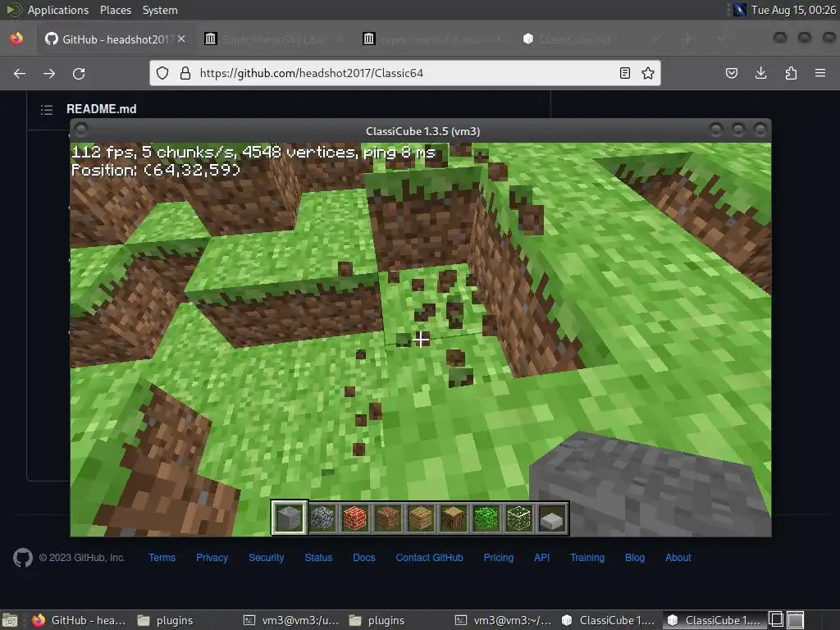Click the GitHub logo in the footer
The image size is (840, 630).
coord(22,558)
